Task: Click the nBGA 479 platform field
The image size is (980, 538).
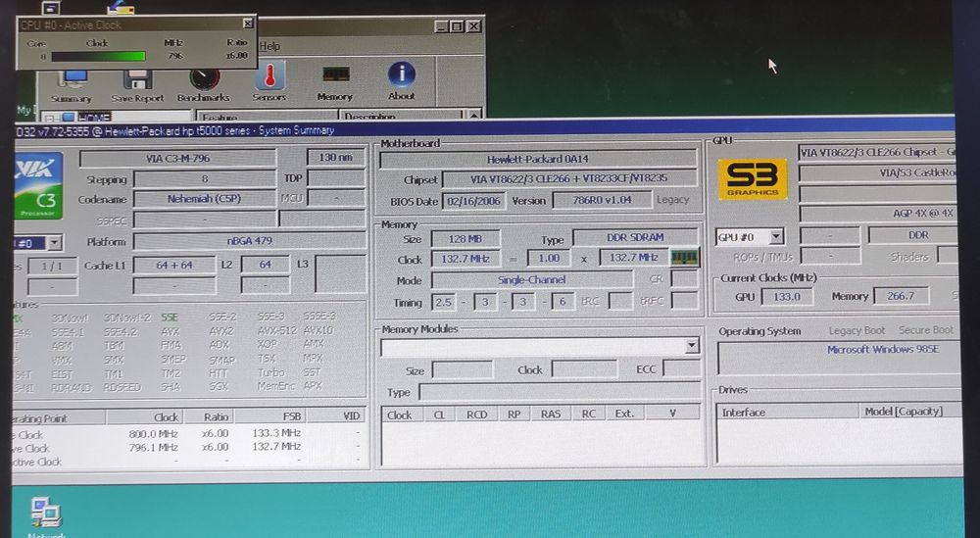Action: (250, 241)
